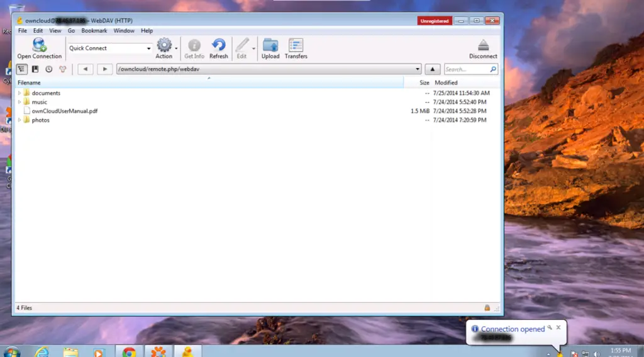The height and width of the screenshot is (357, 644).
Task: Select the ownCloudUserManual.pdf file name
Action: pos(65,111)
